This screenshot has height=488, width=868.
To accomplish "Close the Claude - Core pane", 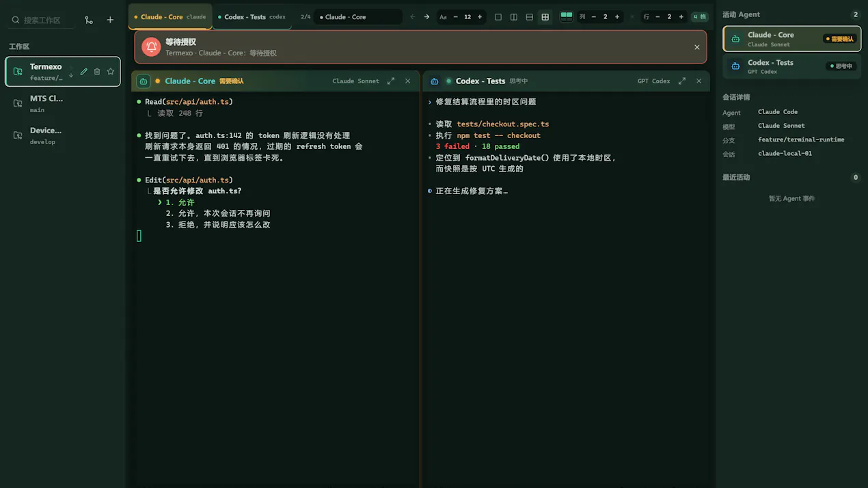I will [x=408, y=81].
